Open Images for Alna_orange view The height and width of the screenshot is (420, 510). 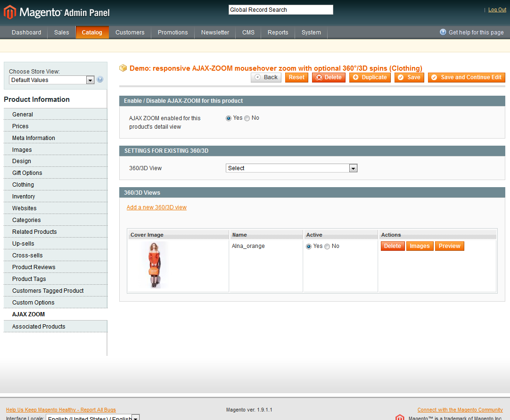(420, 246)
